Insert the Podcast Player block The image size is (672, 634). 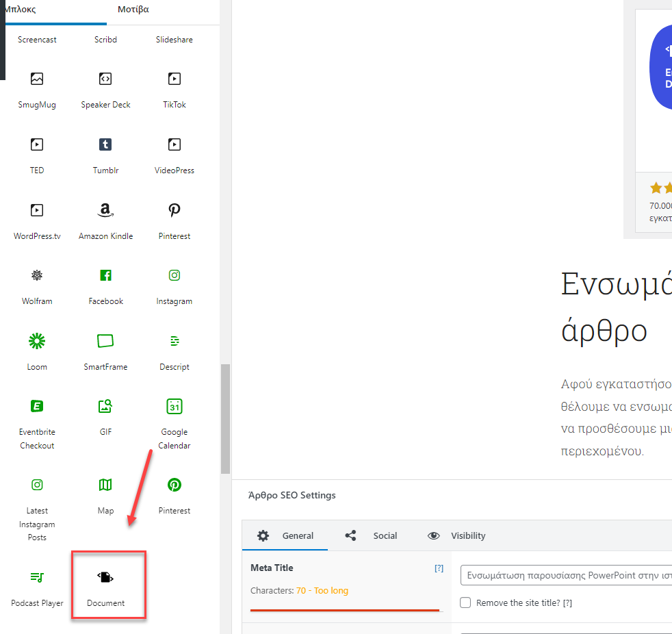tap(37, 589)
